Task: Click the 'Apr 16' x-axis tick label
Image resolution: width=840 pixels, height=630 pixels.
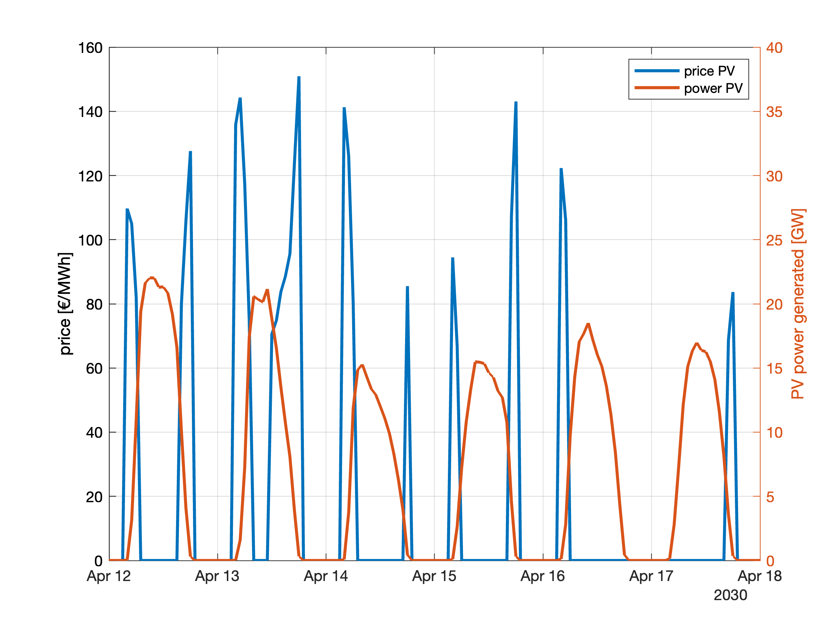Action: click(x=543, y=576)
